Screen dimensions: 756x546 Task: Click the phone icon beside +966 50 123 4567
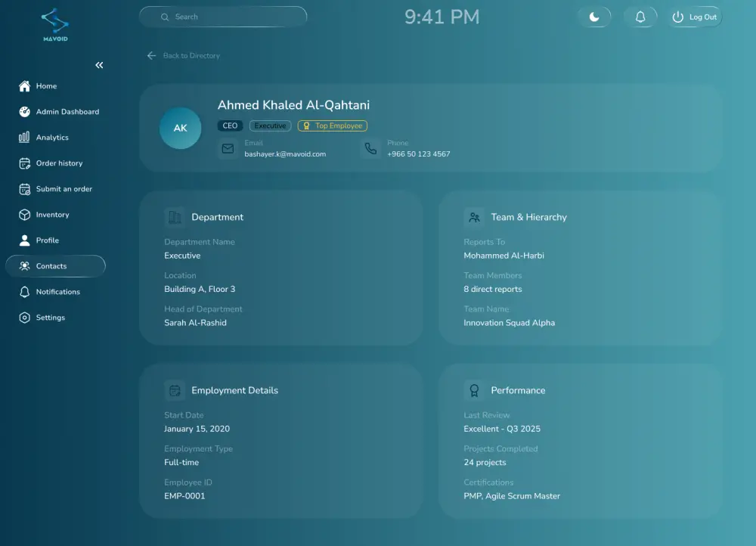[x=370, y=149]
